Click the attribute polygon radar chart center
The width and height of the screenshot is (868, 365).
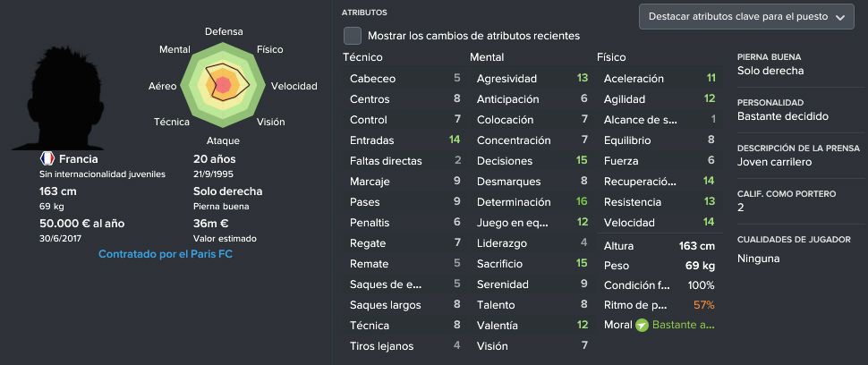223,85
